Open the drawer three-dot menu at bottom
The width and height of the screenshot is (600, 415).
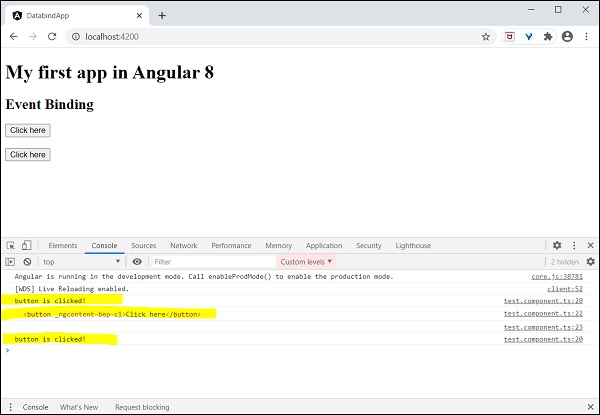(10, 407)
